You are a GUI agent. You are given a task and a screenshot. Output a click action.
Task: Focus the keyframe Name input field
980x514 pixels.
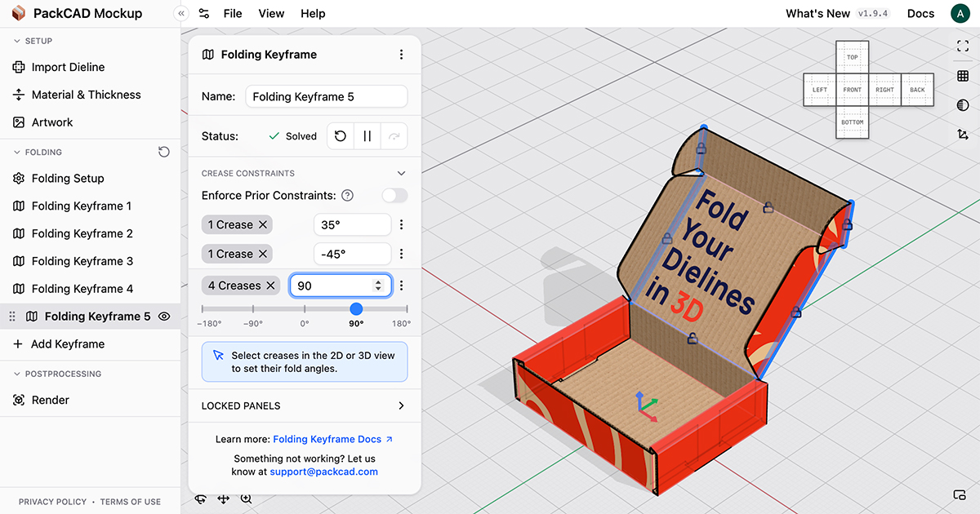327,96
